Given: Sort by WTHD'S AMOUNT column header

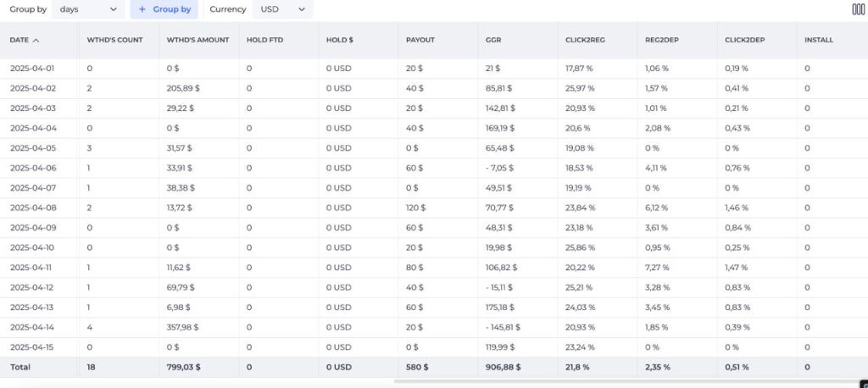Looking at the screenshot, I should pyautogui.click(x=198, y=40).
